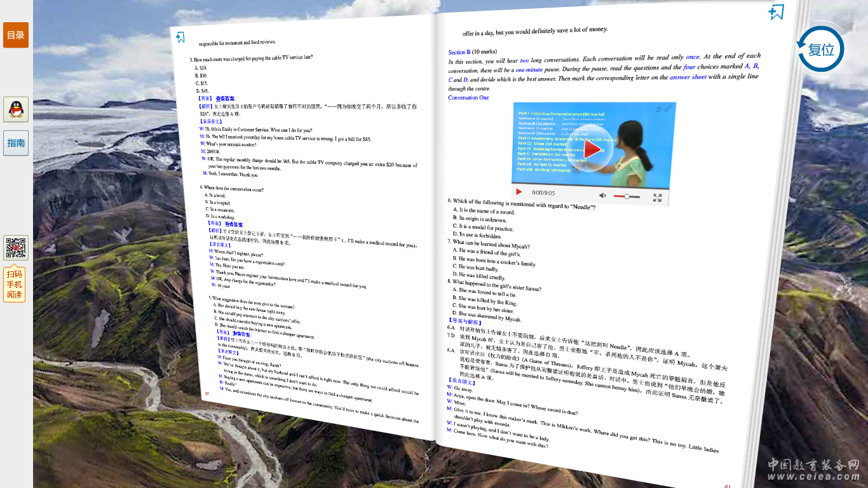Viewport: 868px width, 488px height.
Task: Click right page edge to flip forward
Action: coord(797,254)
